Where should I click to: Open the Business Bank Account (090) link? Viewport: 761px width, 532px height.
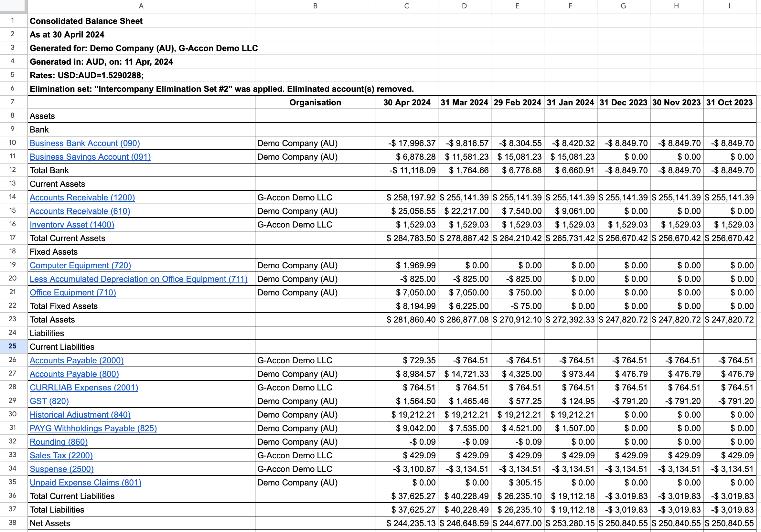point(85,143)
